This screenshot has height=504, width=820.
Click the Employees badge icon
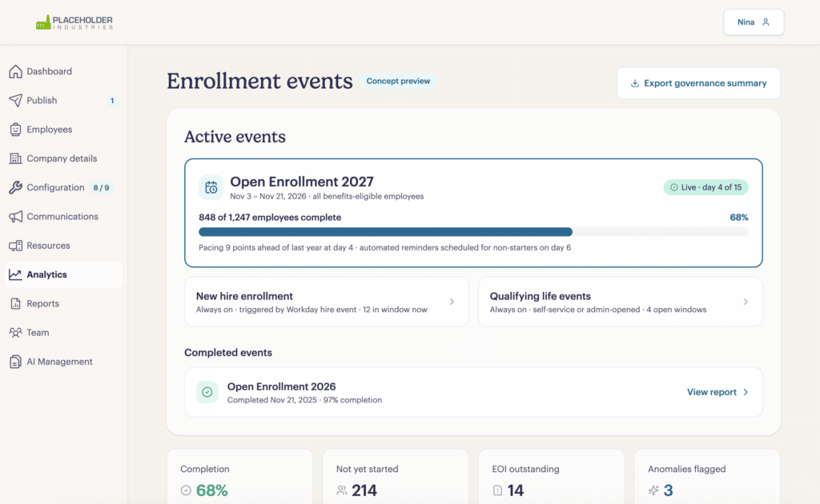click(x=16, y=130)
